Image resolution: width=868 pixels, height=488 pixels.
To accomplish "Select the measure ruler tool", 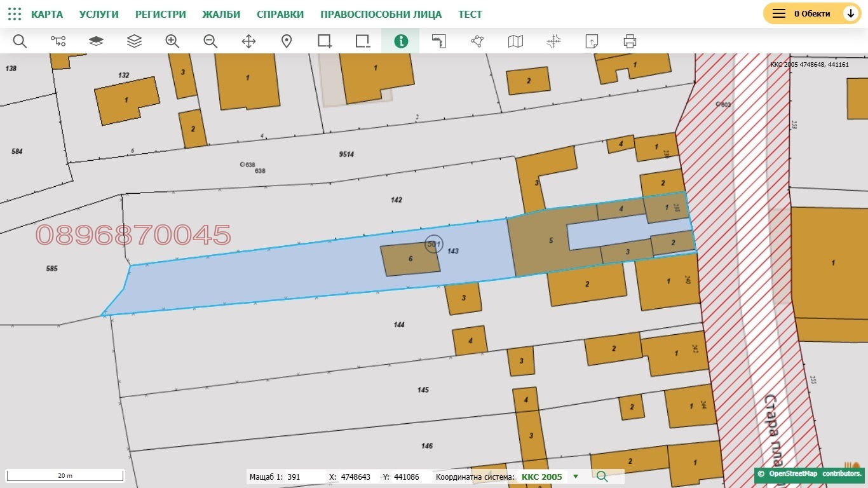I will click(439, 41).
